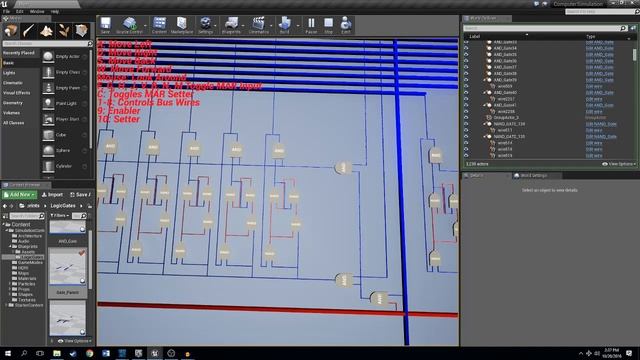640x360 pixels.
Task: Activate Geometry Editing mode cube icon
Action: coord(82,31)
